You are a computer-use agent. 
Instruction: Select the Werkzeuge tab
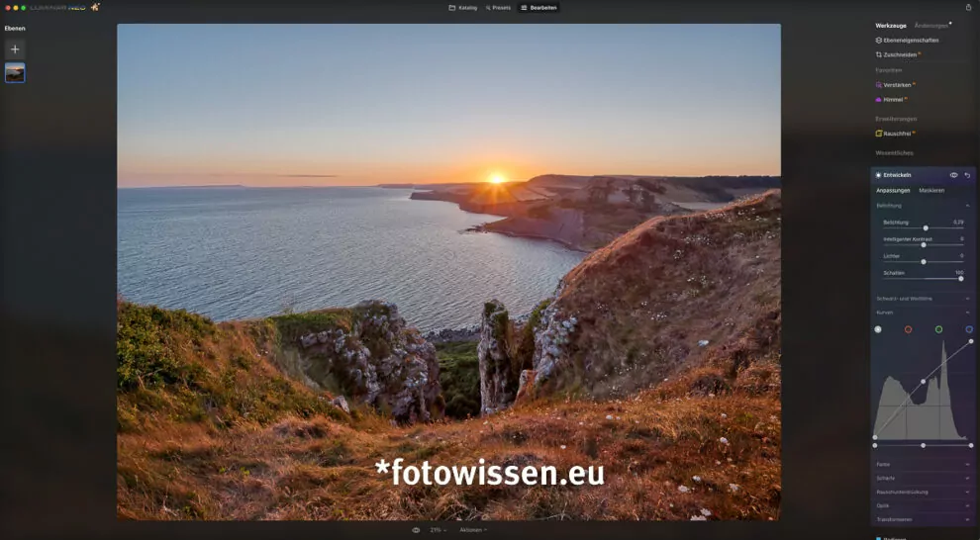(891, 26)
